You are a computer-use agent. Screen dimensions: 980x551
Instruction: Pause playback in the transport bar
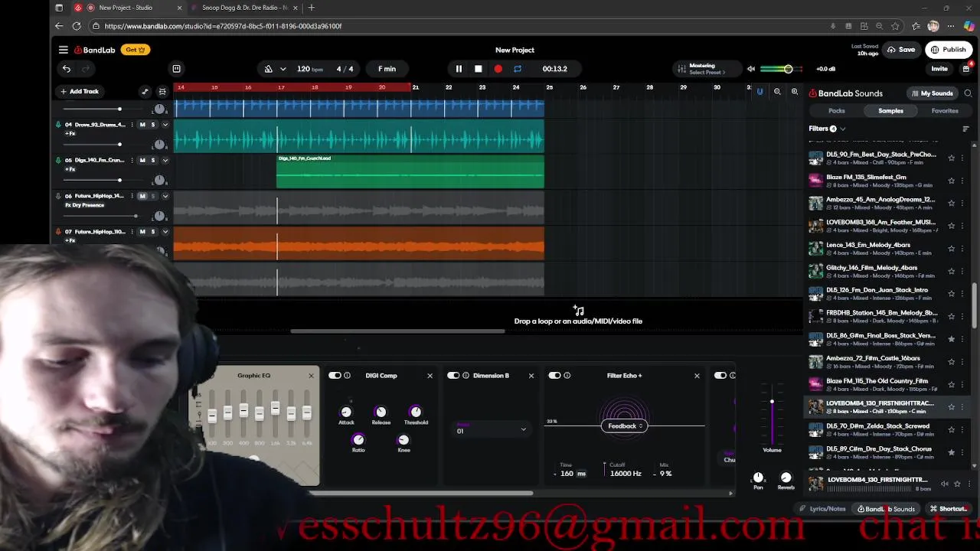(x=459, y=69)
